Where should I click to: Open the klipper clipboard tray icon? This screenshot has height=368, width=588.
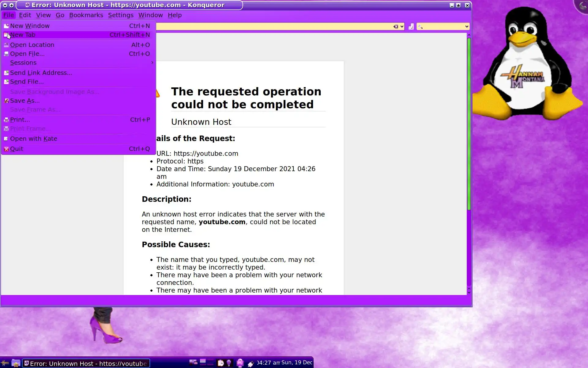tap(221, 363)
